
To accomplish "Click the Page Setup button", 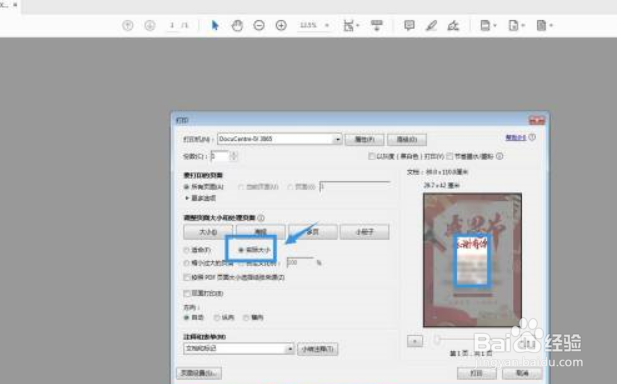I will coord(199,373).
